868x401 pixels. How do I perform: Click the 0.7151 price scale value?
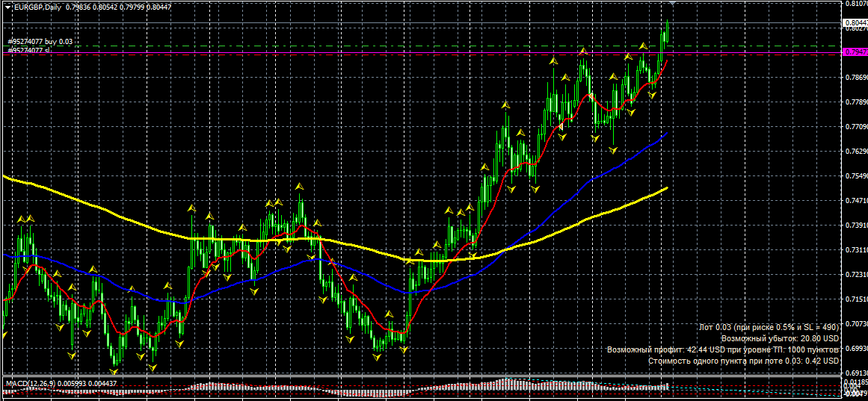point(855,299)
